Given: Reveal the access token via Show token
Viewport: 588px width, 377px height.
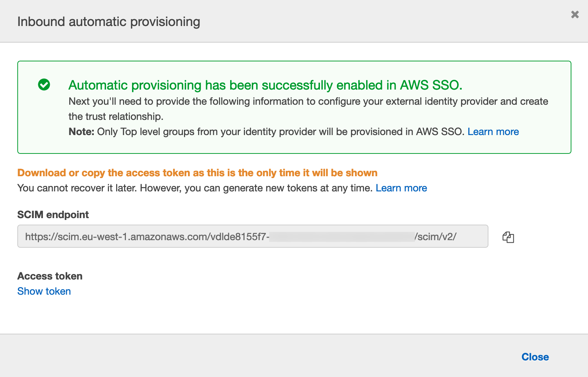Looking at the screenshot, I should point(44,291).
